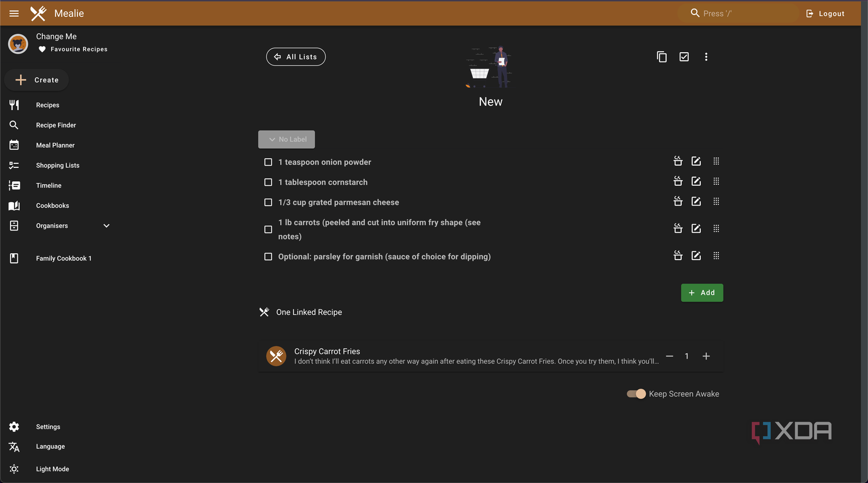Decrease Crispy Carrot Fries quantity

click(670, 356)
